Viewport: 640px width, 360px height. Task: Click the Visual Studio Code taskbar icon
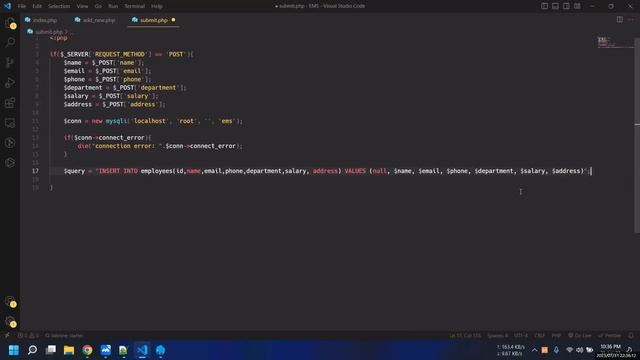click(142, 350)
